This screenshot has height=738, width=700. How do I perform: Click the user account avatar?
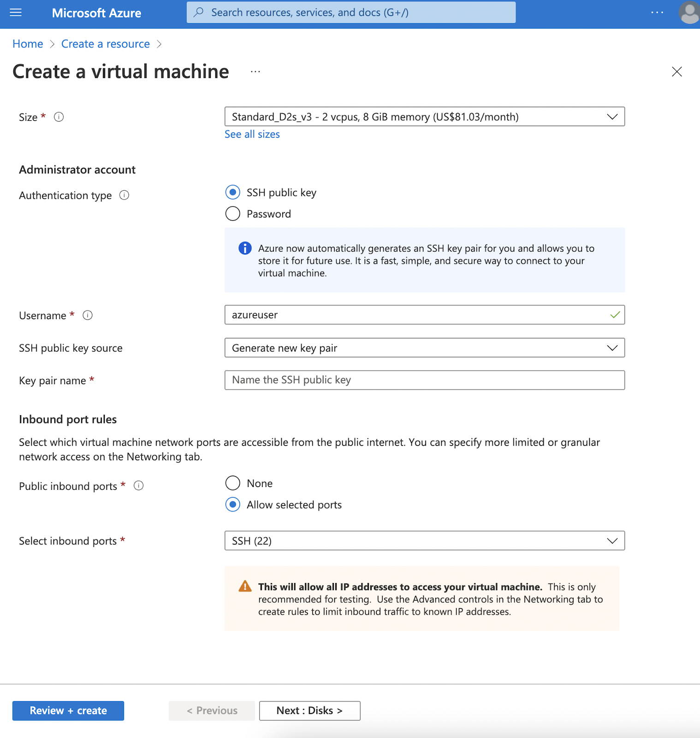pos(689,13)
